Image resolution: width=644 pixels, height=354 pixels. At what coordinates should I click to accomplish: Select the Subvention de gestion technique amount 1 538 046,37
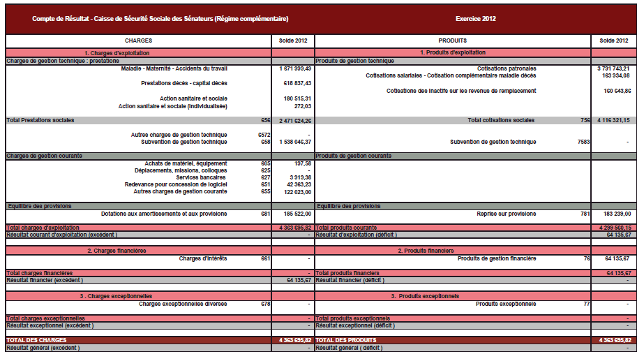tap(293, 142)
